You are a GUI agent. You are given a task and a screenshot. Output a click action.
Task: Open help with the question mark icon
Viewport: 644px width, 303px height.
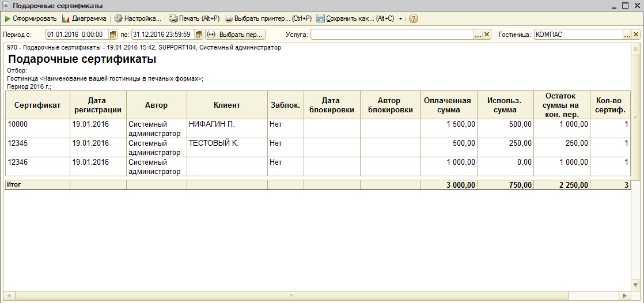[414, 18]
